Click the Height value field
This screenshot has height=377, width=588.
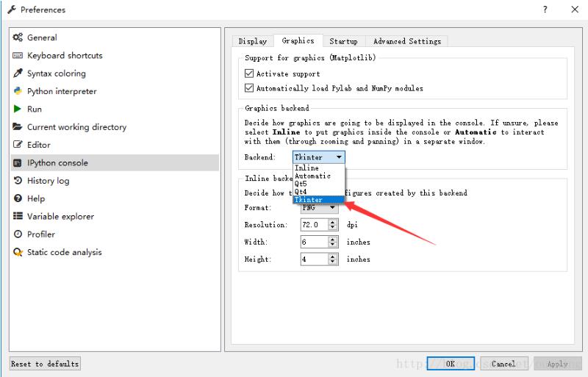coord(315,259)
